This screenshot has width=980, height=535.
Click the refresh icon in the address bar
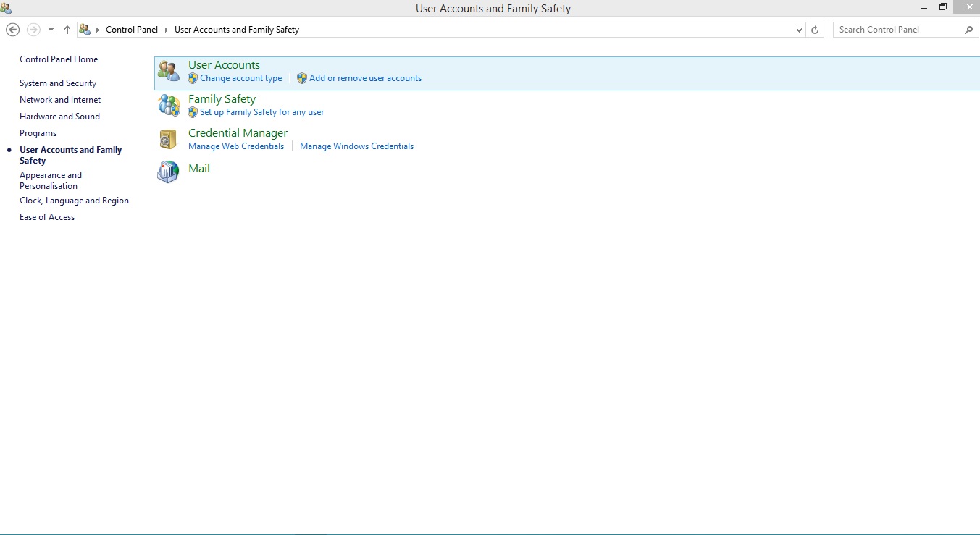pyautogui.click(x=814, y=30)
